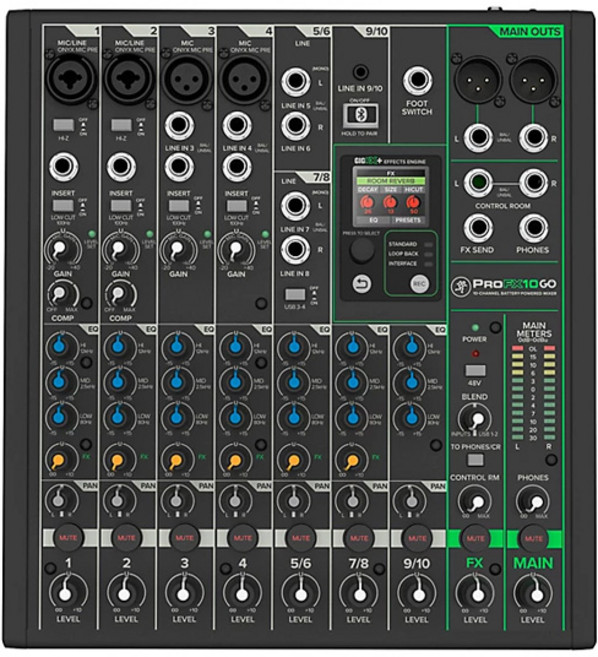Select the right main out XLR connector
The height and width of the screenshot is (657, 598).
point(533,80)
